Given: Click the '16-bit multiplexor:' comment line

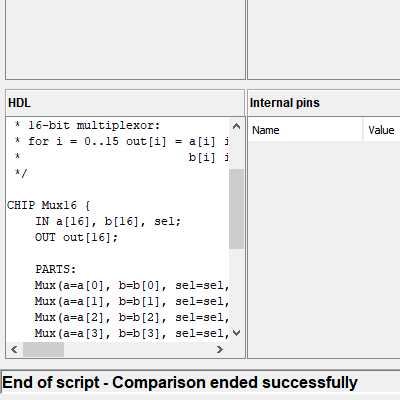Looking at the screenshot, I should [87, 125].
